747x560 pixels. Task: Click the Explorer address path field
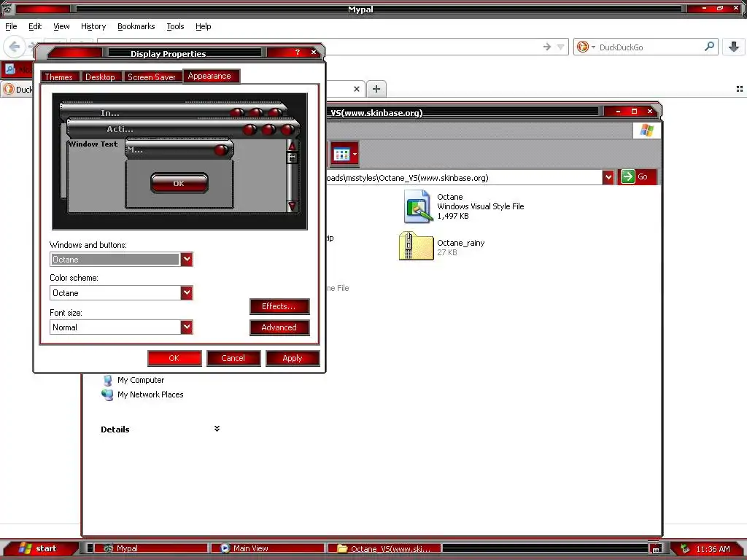tap(463, 178)
